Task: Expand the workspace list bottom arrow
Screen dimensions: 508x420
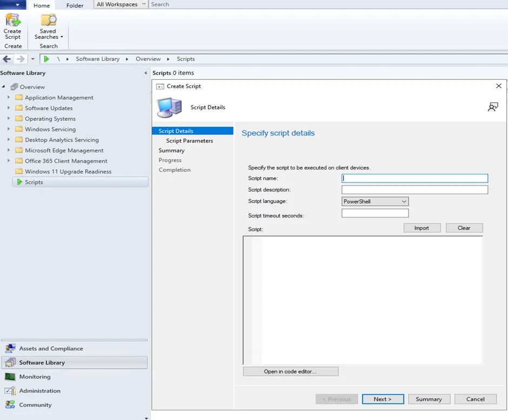Action: pyautogui.click(x=146, y=418)
